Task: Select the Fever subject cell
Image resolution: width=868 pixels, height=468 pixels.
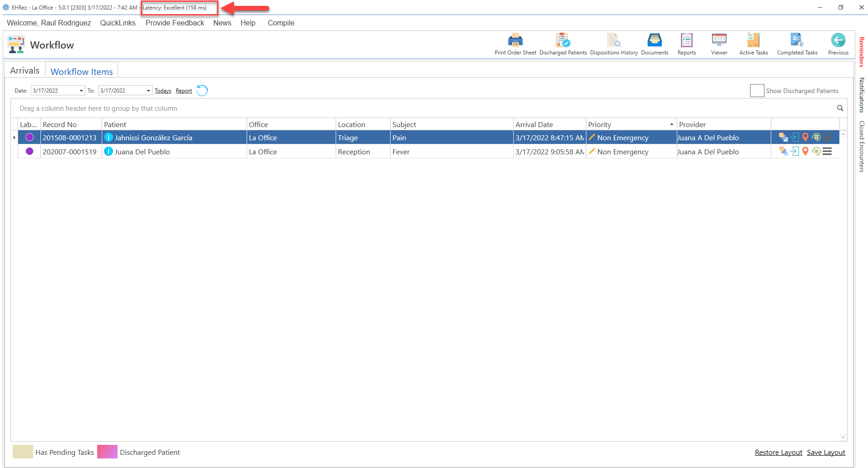Action: pos(451,152)
